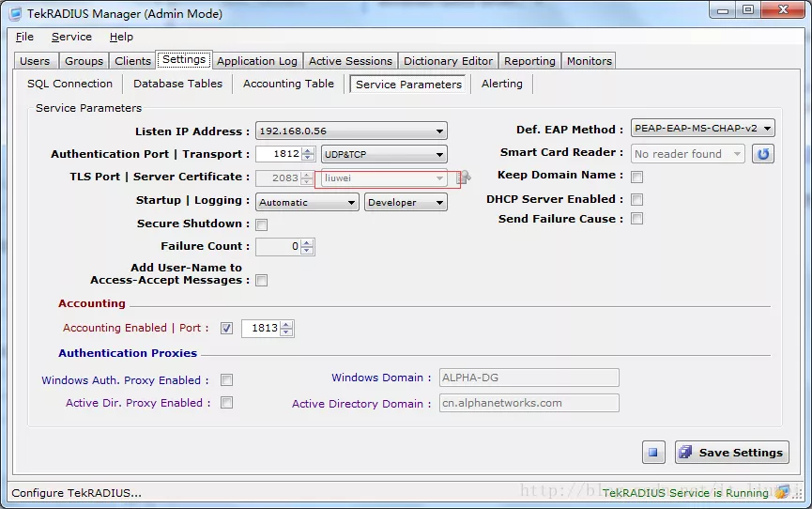
Task: Click the stop service square icon button
Action: pos(653,453)
